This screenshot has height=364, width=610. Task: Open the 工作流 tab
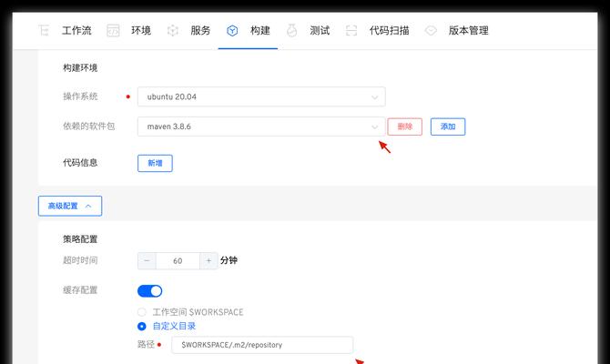pos(76,30)
